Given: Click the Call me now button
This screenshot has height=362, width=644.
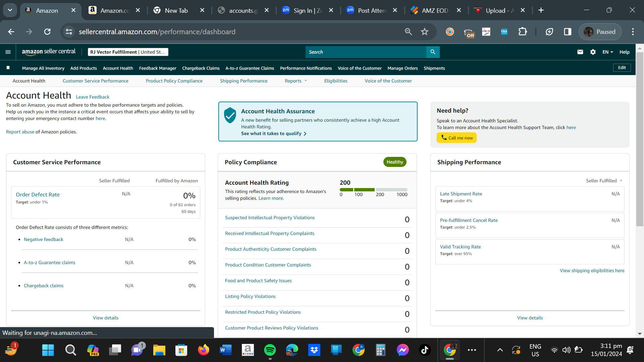Looking at the screenshot, I should click(x=457, y=138).
